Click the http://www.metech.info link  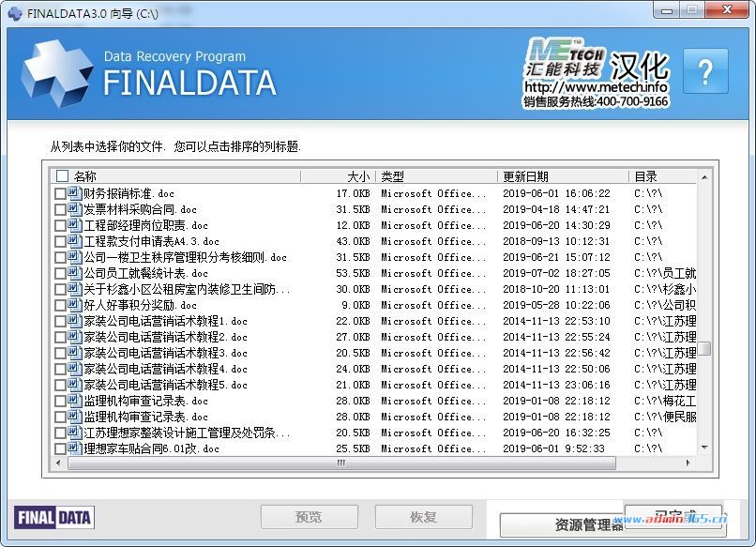click(x=596, y=87)
